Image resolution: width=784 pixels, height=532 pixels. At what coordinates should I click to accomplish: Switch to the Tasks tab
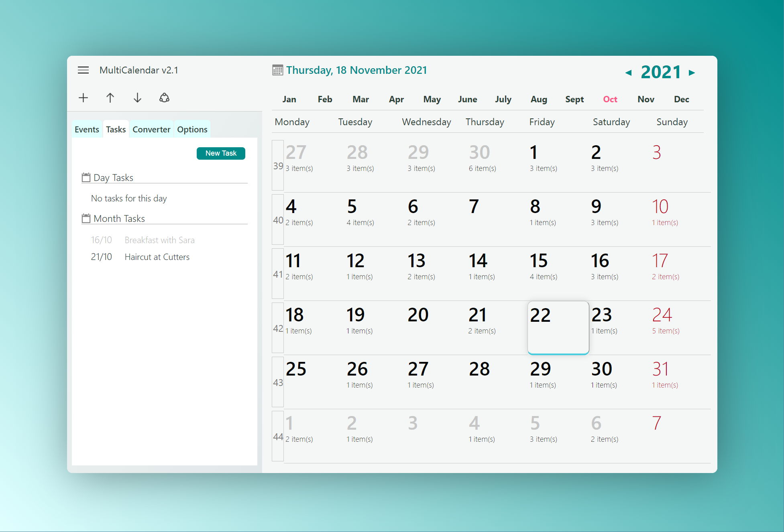(x=116, y=129)
